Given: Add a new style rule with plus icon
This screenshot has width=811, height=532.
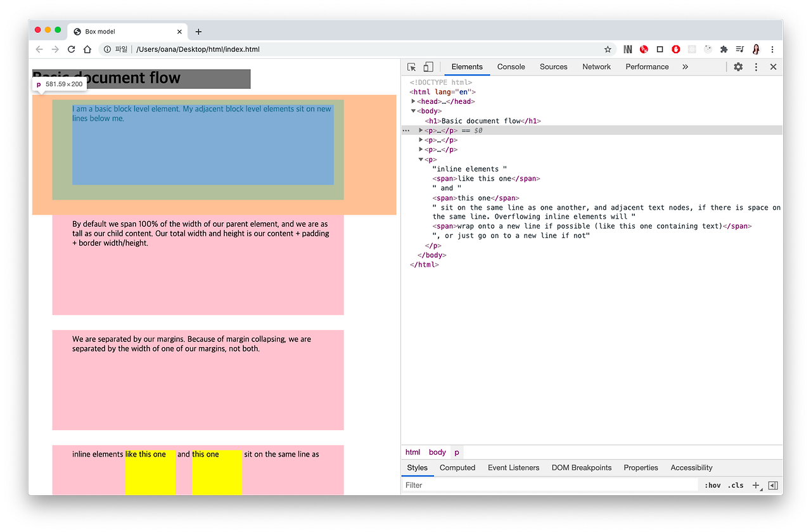Looking at the screenshot, I should click(x=755, y=486).
